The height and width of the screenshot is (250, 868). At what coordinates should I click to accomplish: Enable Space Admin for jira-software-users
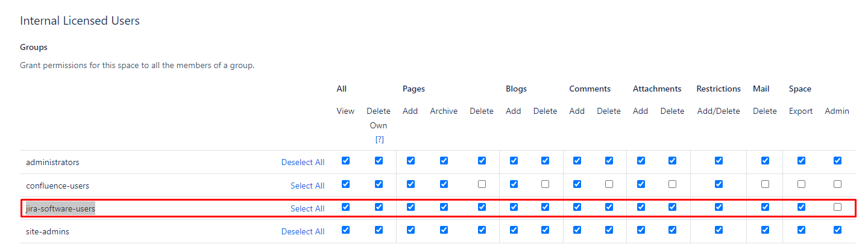point(837,207)
